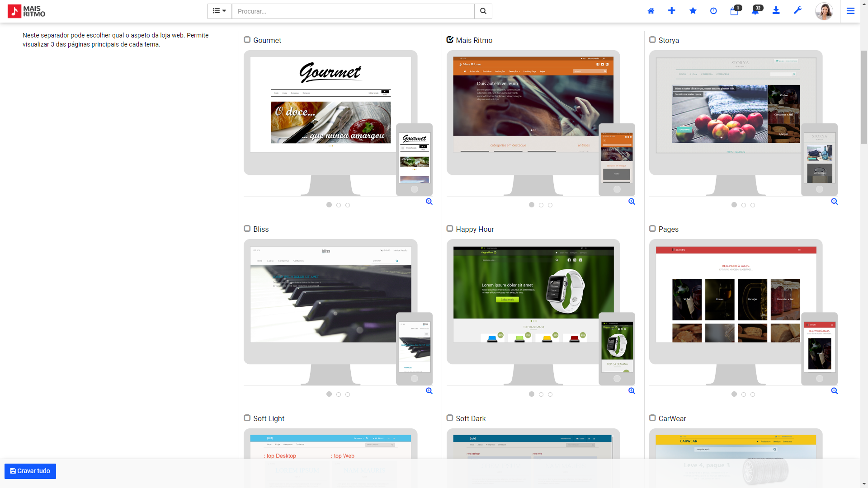Zoom into the Mais Ritmo theme preview
This screenshot has height=488, width=868.
(x=632, y=202)
